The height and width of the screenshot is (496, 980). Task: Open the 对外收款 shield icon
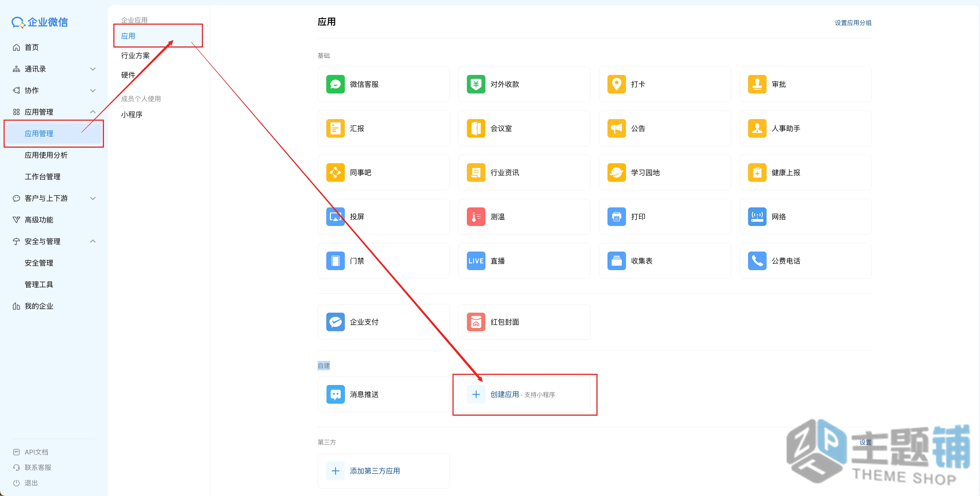[476, 84]
